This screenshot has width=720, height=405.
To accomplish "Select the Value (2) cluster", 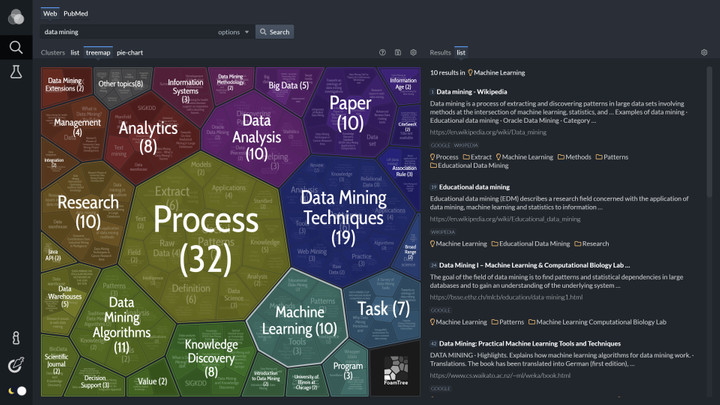I will point(152,381).
